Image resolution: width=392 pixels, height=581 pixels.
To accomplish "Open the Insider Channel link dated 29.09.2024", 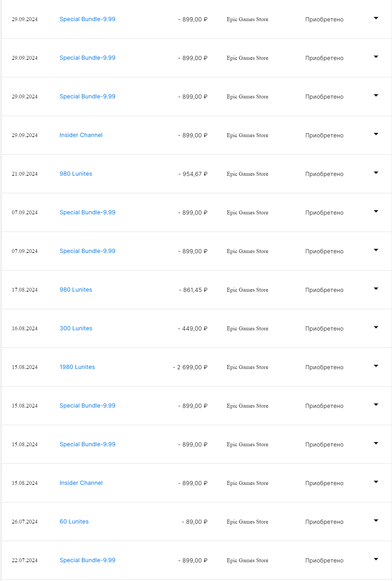I will click(81, 135).
